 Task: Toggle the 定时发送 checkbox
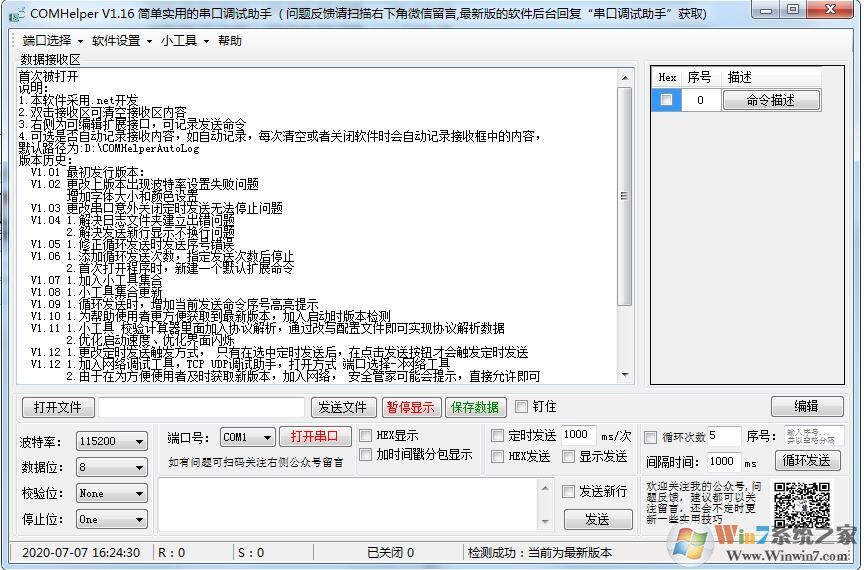(x=497, y=435)
